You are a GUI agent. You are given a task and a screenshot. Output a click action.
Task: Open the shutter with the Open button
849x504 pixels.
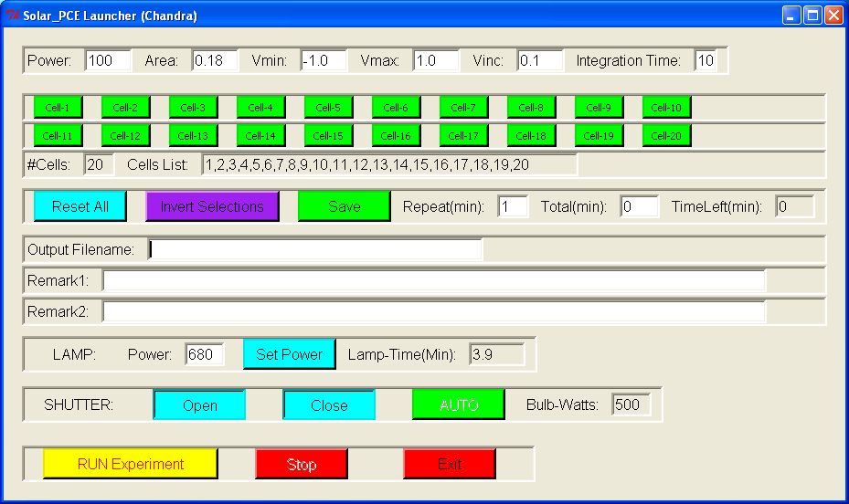[x=199, y=405]
